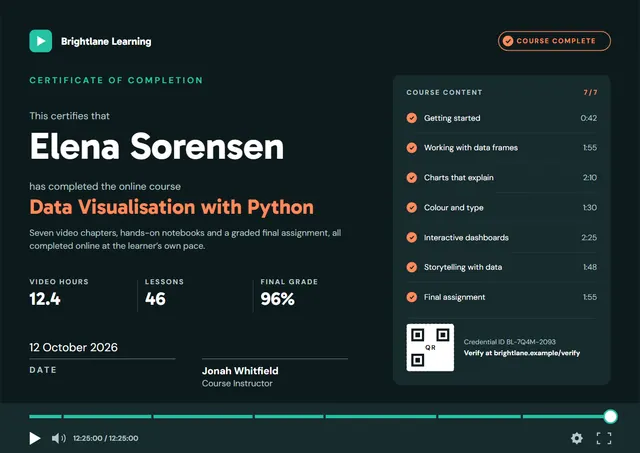640x453 pixels.
Task: Click the instructor name Jonah Whitfield
Action: (240, 371)
